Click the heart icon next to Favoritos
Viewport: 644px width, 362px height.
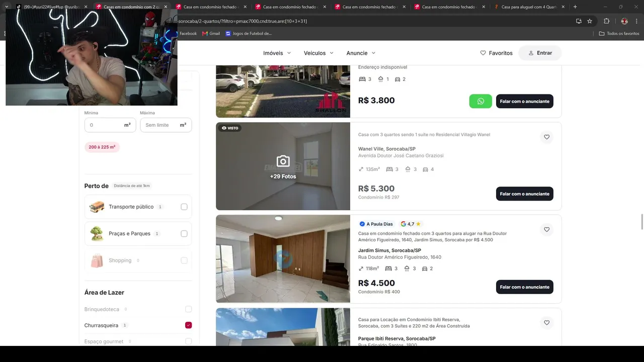tap(483, 53)
